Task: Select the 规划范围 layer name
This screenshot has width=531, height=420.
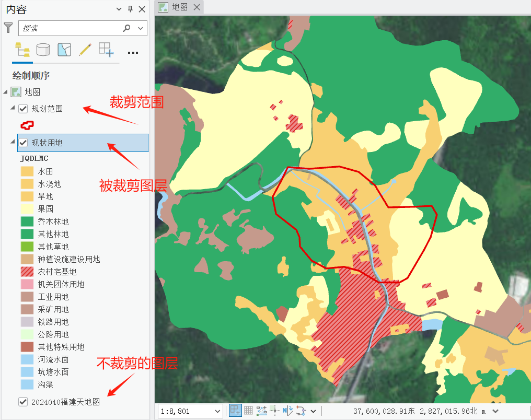Action: (x=47, y=109)
